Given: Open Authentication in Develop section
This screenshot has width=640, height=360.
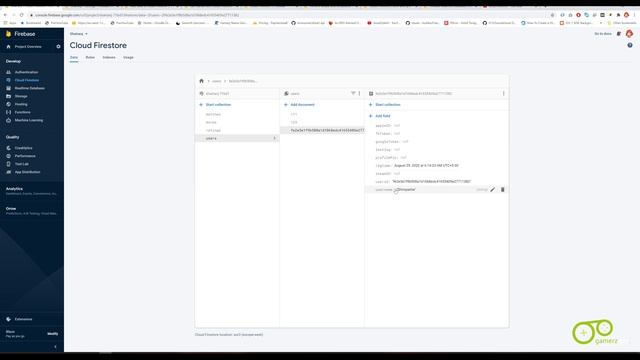Looking at the screenshot, I should [26, 72].
